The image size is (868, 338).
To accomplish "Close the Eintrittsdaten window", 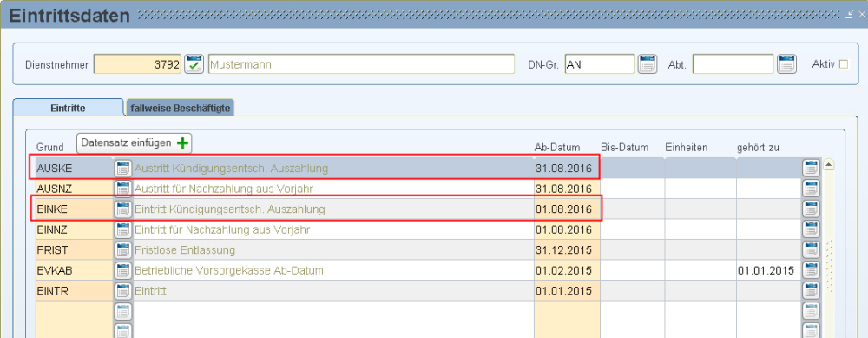I will (x=861, y=15).
